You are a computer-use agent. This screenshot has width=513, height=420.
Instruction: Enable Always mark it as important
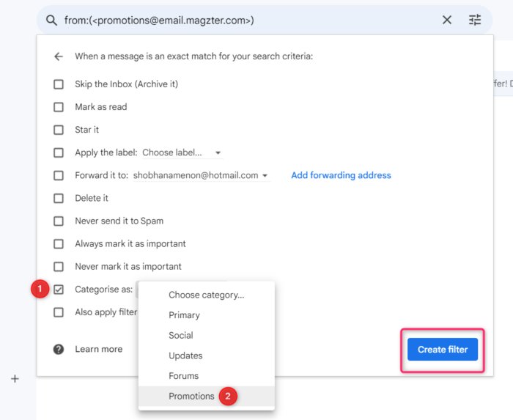tap(59, 243)
